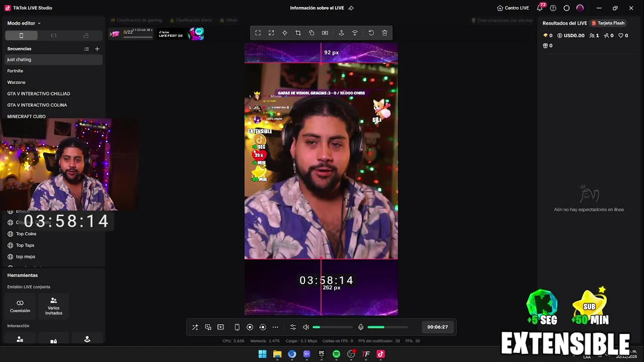Image resolution: width=644 pixels, height=362 pixels.
Task: Select the Fortnite scene
Action: point(53,71)
